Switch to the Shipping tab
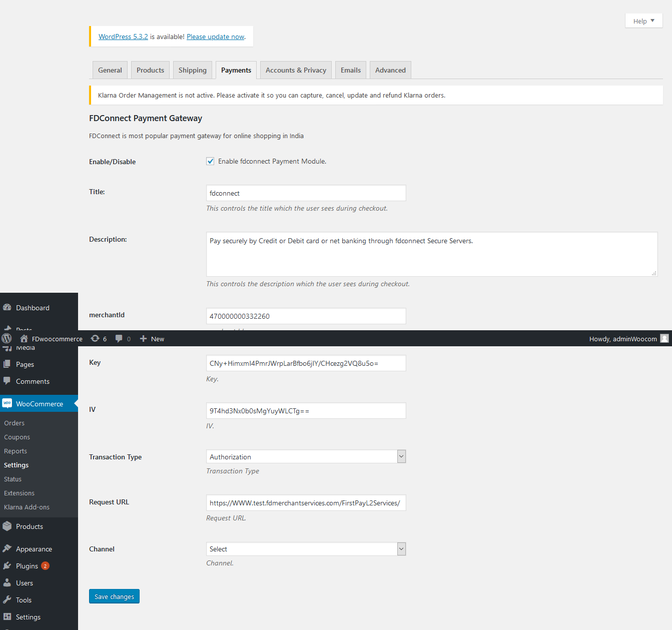672x630 pixels. coord(192,70)
